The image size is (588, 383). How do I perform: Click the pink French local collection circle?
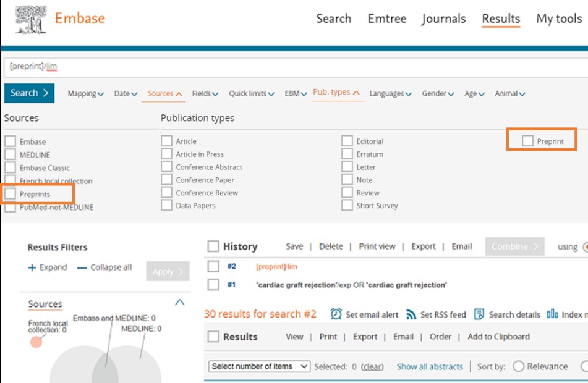(36, 342)
